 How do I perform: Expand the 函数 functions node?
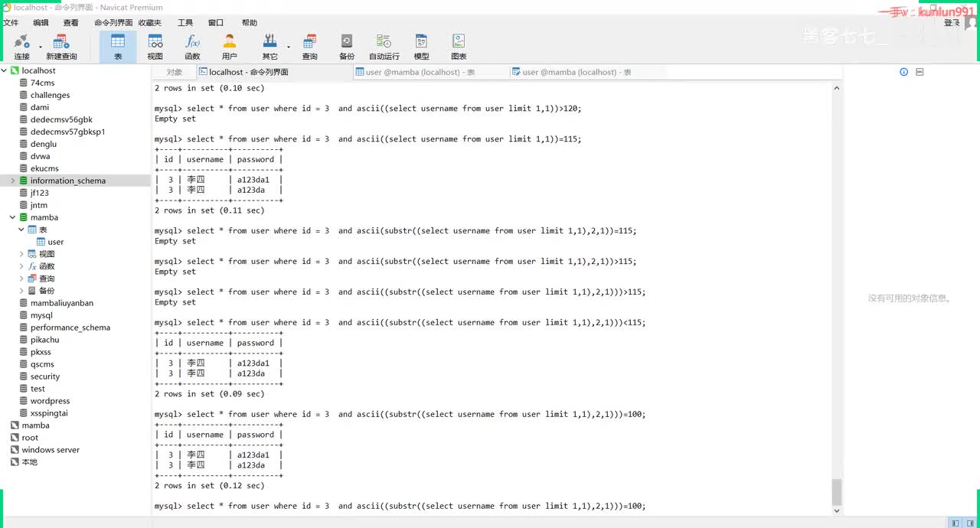point(21,266)
